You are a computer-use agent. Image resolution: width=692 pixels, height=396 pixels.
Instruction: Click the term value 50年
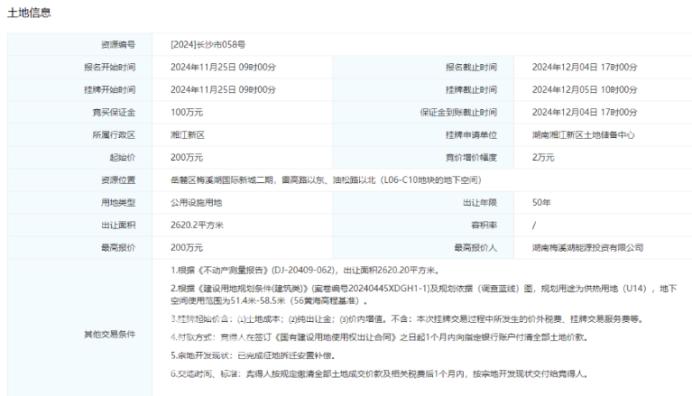coord(541,202)
